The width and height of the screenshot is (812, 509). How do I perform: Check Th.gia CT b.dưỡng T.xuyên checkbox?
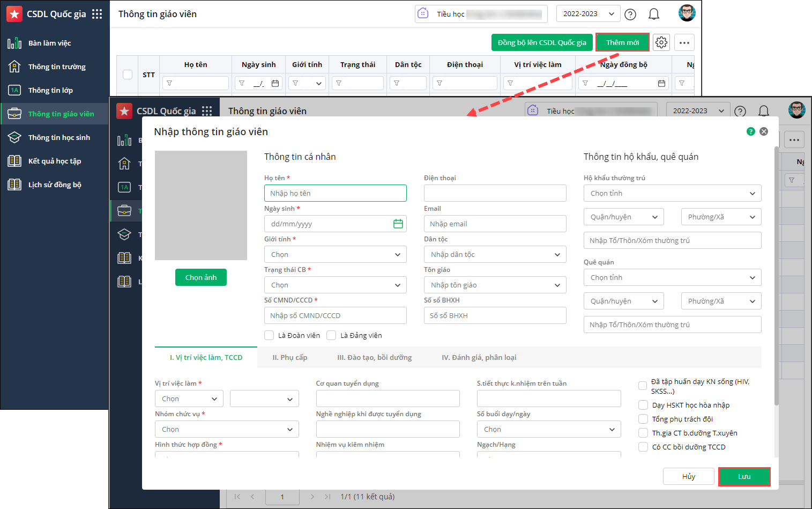click(x=643, y=433)
